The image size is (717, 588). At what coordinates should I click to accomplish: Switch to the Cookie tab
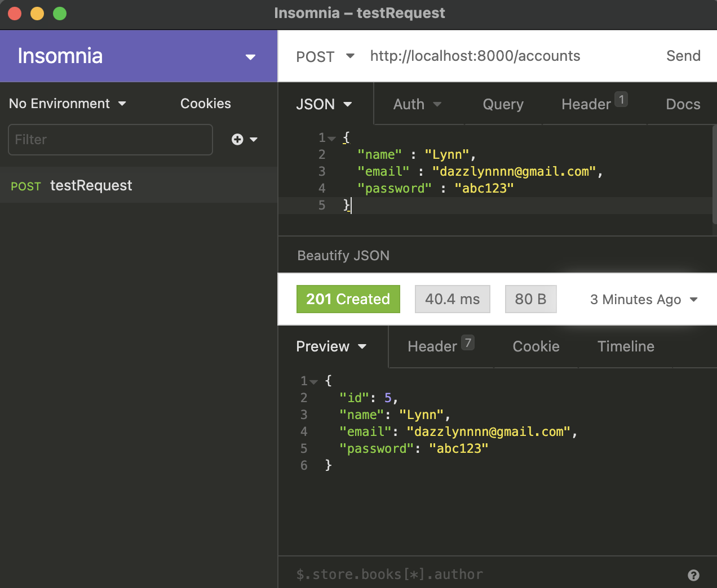pos(536,346)
